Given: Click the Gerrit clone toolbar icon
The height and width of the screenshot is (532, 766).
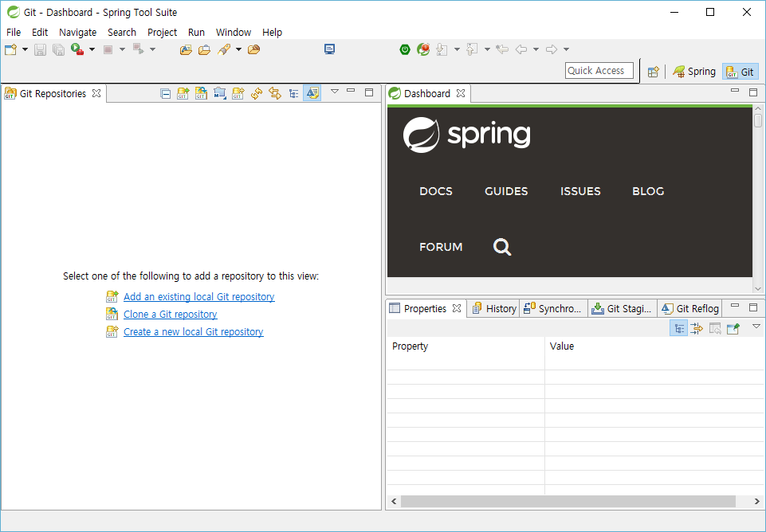Looking at the screenshot, I should [x=220, y=93].
